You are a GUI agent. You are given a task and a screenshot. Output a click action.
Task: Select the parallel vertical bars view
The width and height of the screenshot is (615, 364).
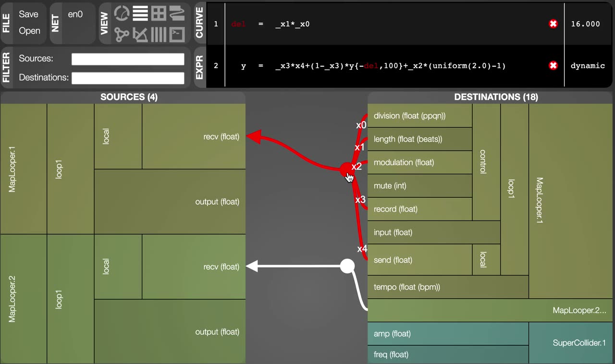159,35
